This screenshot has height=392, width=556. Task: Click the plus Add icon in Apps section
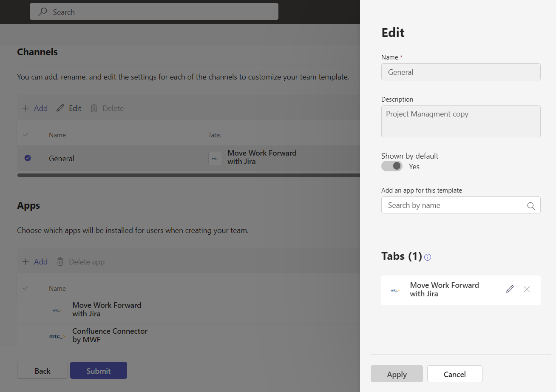click(x=26, y=261)
